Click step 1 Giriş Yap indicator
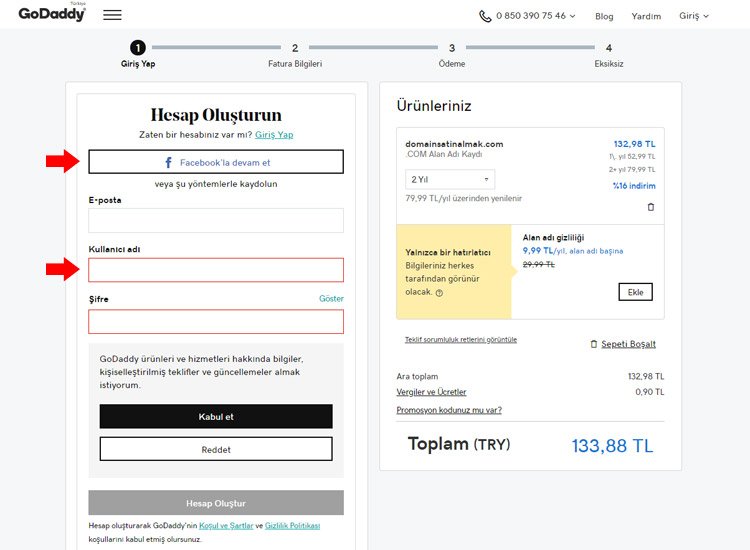The height and width of the screenshot is (550, 750). point(138,55)
